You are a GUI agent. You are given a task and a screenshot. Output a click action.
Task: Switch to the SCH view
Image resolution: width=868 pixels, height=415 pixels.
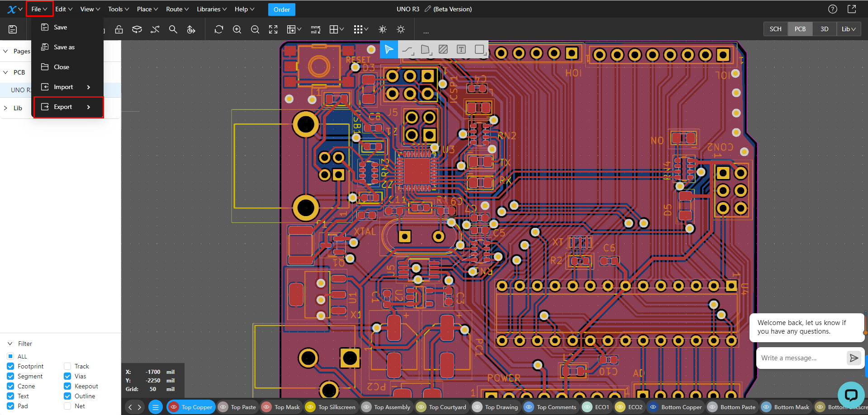pyautogui.click(x=776, y=29)
